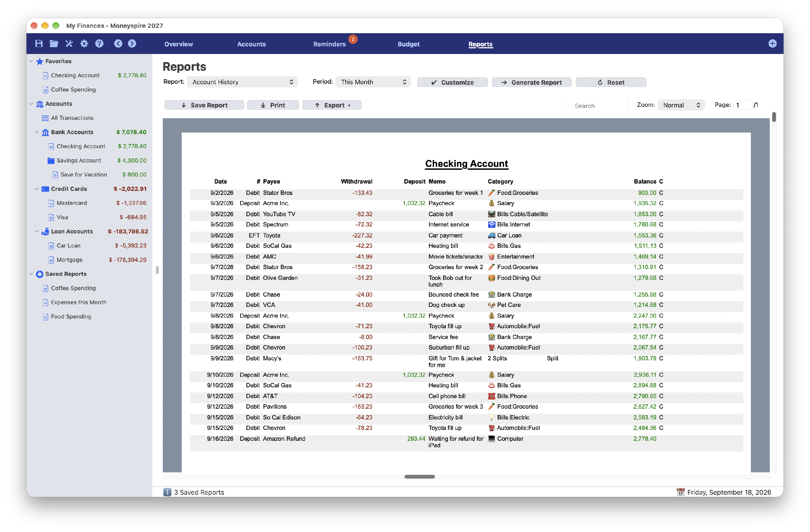Viewport: 810px width, 532px height.
Task: Click the Print button
Action: pyautogui.click(x=273, y=105)
